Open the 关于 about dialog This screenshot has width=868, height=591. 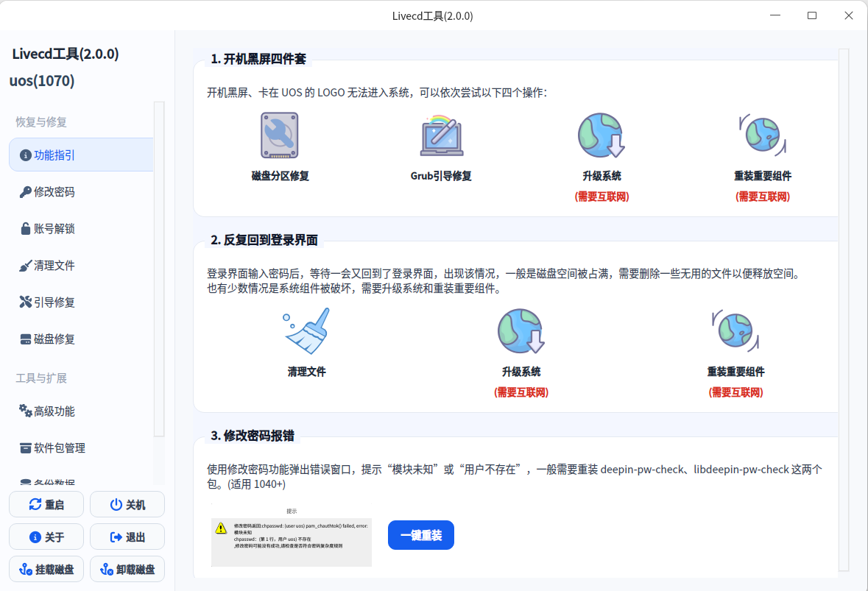tap(46, 537)
